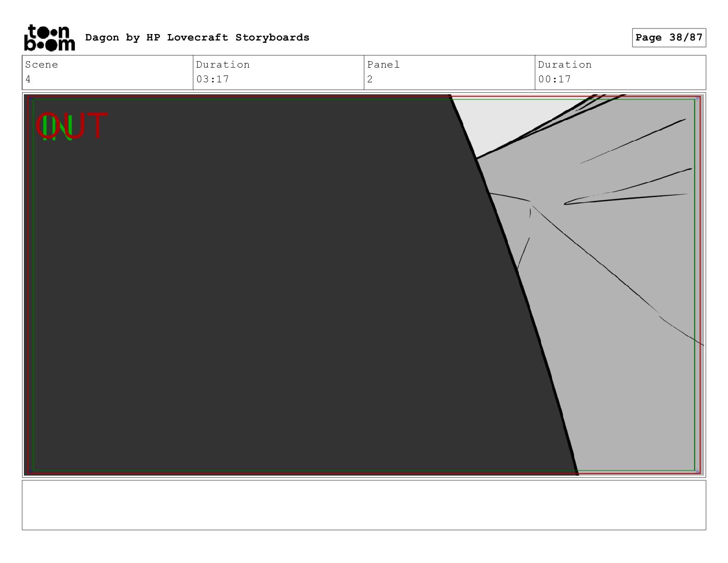The height and width of the screenshot is (563, 728).
Task: Click the red 'OUT' camera frame label
Action: (72, 126)
